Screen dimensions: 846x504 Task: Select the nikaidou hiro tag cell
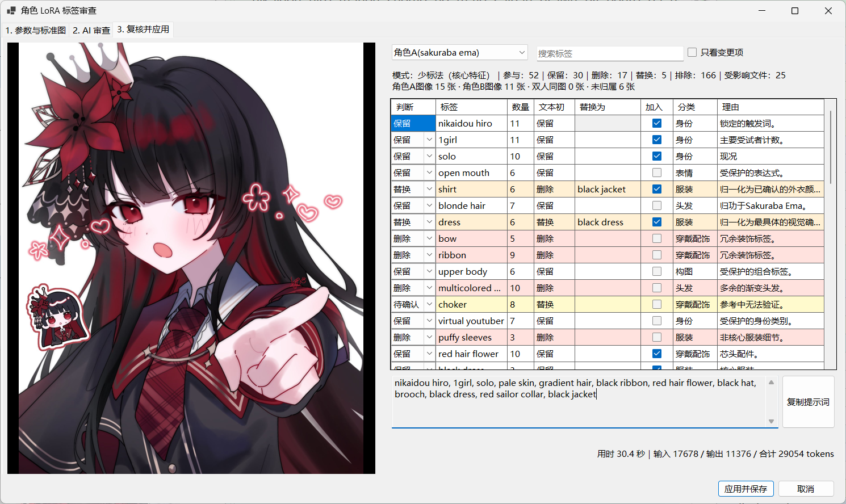point(471,123)
